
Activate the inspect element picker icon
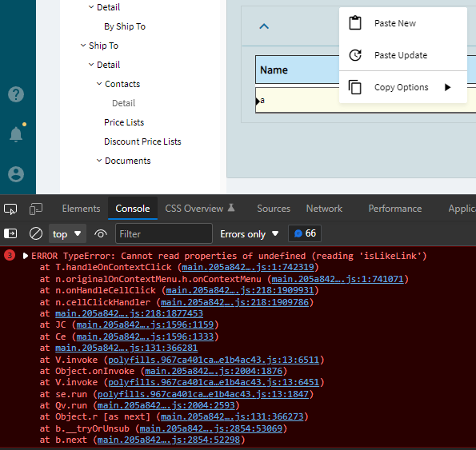tap(10, 209)
